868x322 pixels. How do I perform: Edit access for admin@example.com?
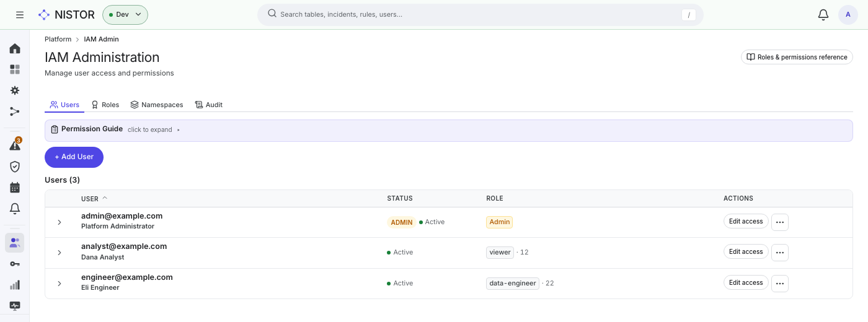(x=746, y=221)
